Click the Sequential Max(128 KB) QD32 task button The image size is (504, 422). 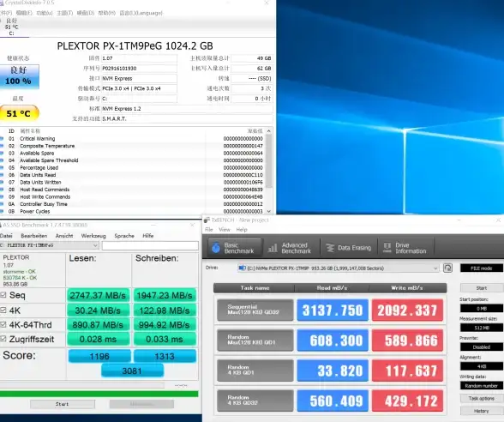(x=255, y=310)
